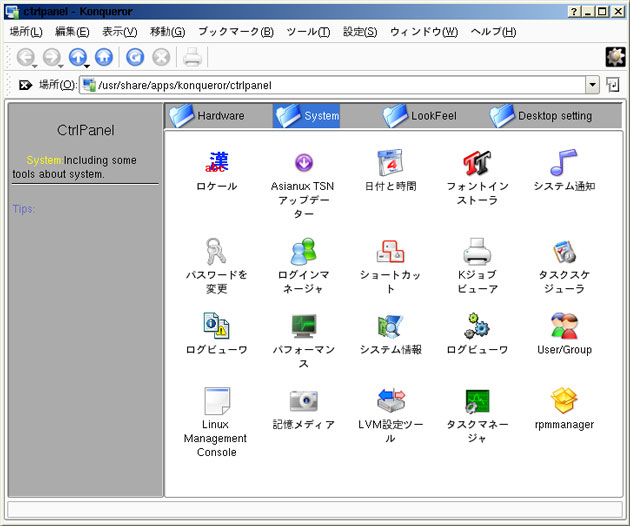Expand the location address bar dropdown
Screen dimensions: 630x526
point(592,86)
